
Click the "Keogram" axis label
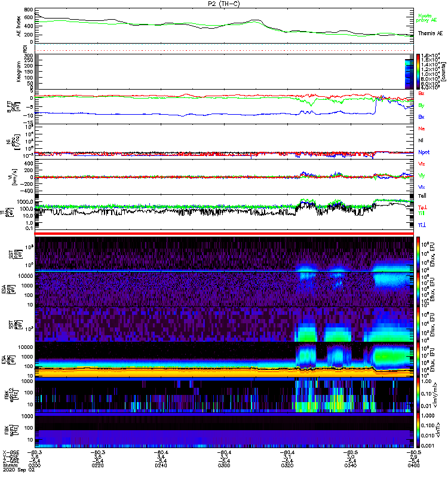19,71
